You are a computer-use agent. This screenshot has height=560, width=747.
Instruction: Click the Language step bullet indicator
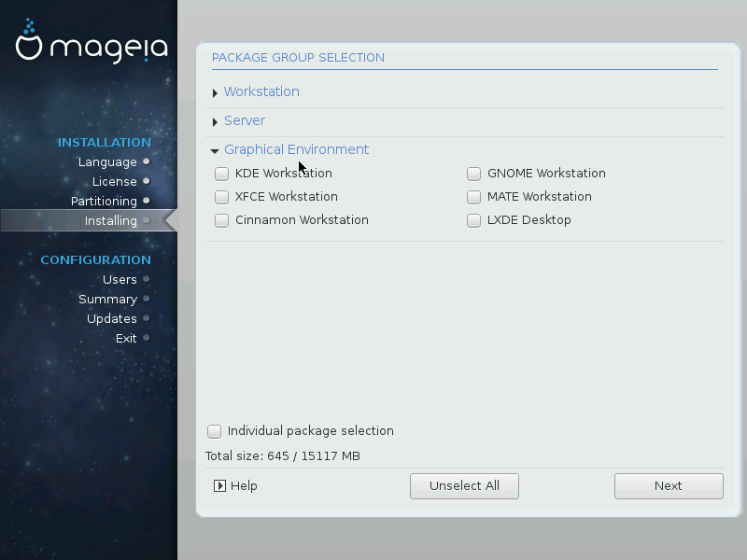[x=147, y=161]
